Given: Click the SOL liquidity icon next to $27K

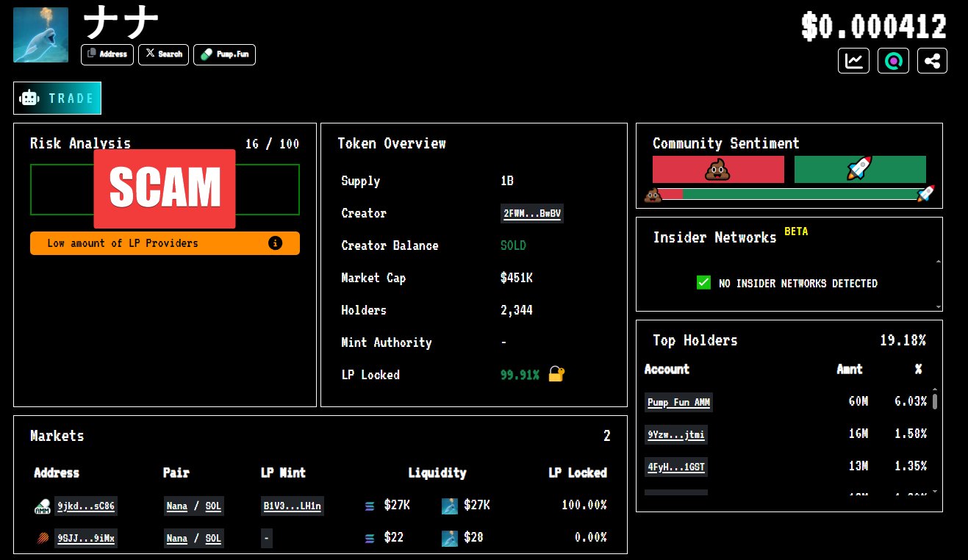Looking at the screenshot, I should click(x=370, y=506).
